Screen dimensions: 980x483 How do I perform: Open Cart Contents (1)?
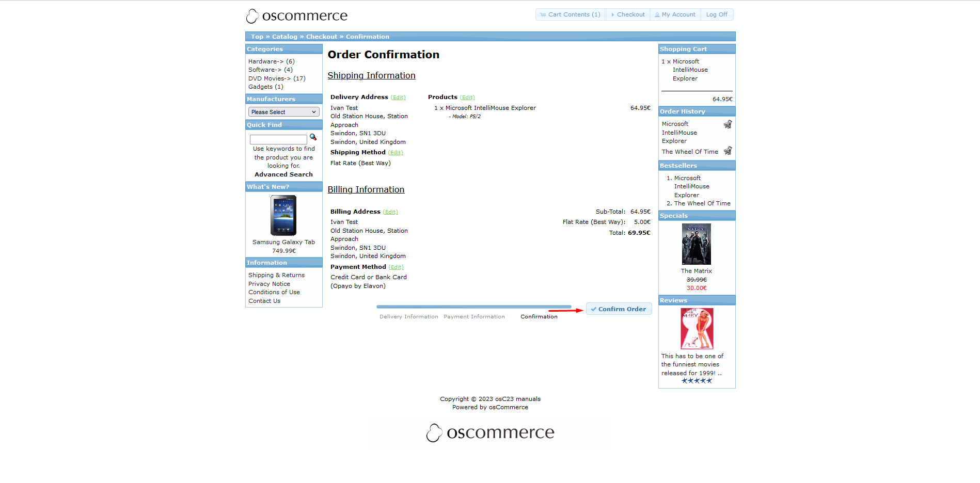[570, 14]
